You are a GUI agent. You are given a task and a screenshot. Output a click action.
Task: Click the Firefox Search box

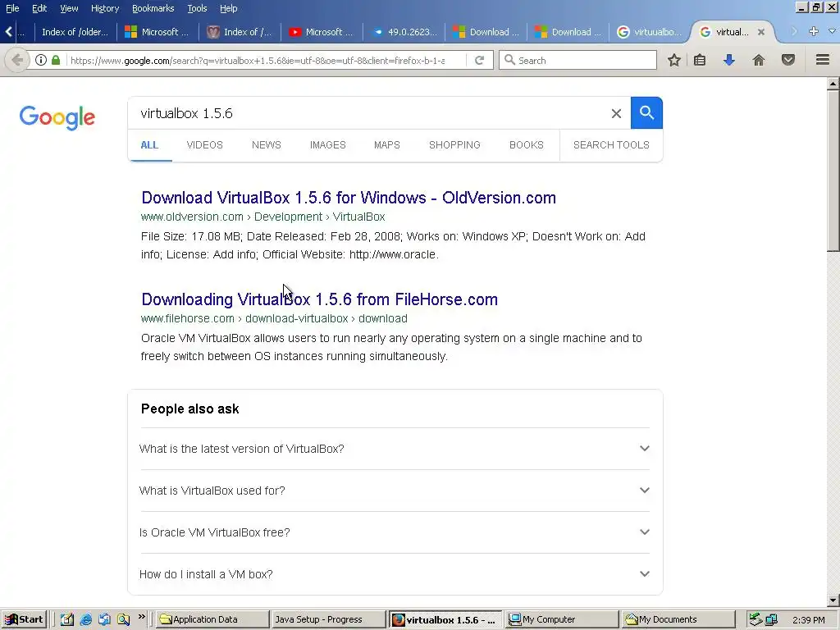tap(577, 60)
